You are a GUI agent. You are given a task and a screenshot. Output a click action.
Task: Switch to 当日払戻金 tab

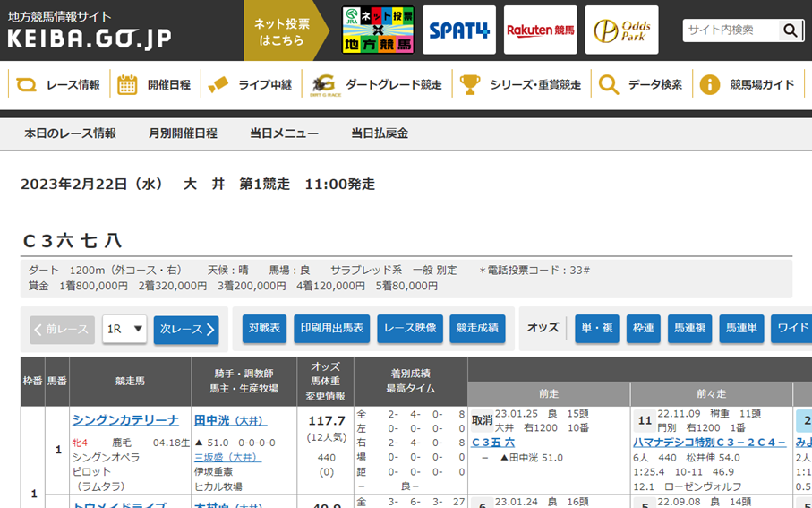[x=380, y=133]
